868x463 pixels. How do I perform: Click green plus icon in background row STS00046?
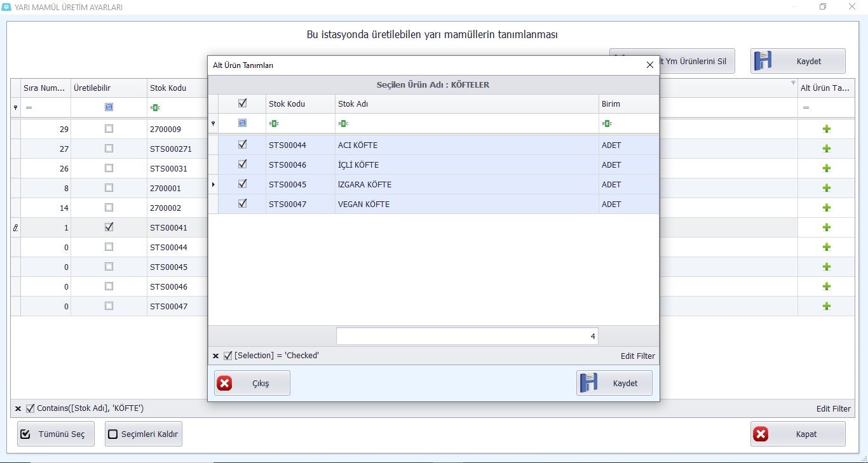[x=826, y=286]
